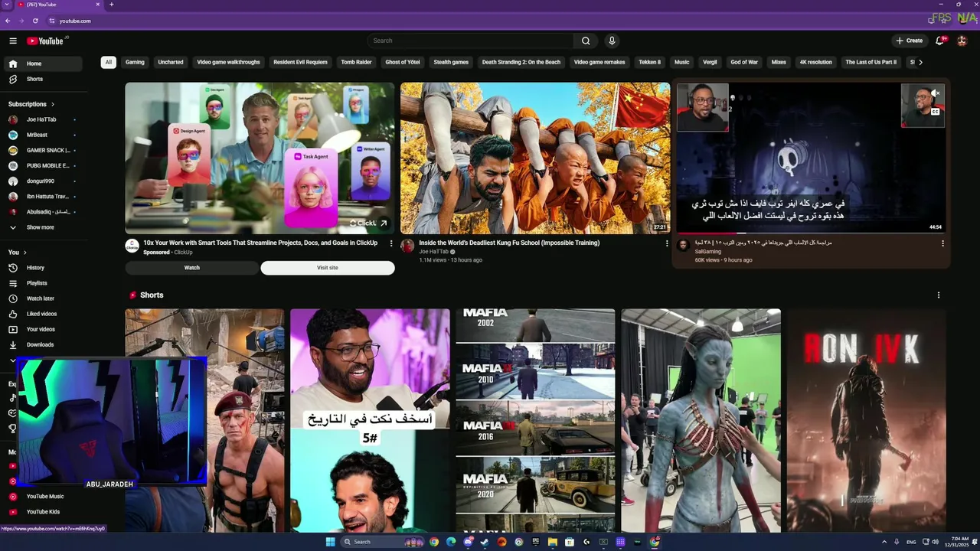The width and height of the screenshot is (980, 551).
Task: Open Joe HaTTab channel avatar under the kung fu video
Action: (x=407, y=246)
